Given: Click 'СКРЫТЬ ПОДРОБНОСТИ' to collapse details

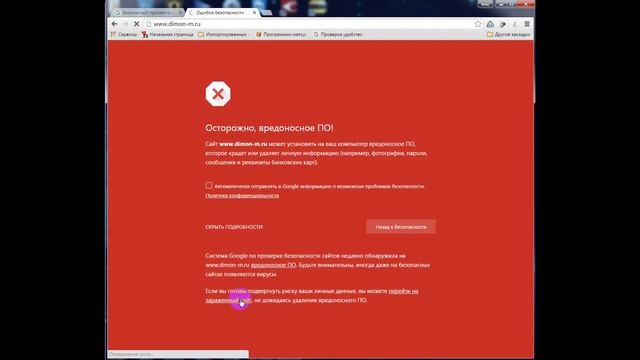Looking at the screenshot, I should click(234, 227).
